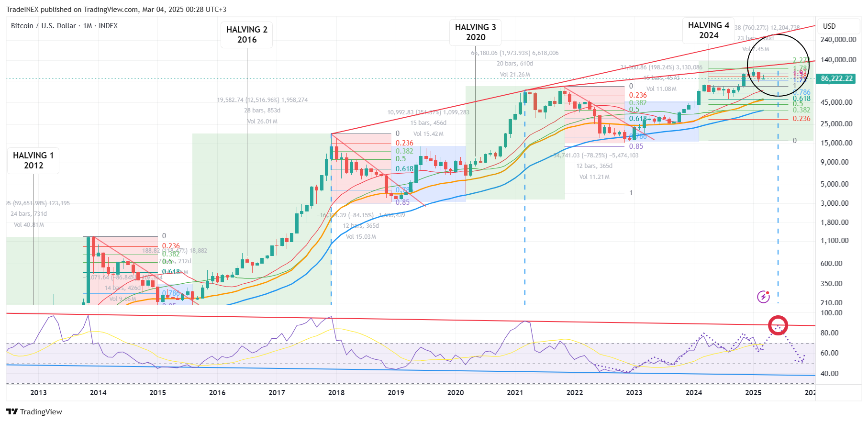Image resolution: width=868 pixels, height=422 pixels.
Task: Select the Vol 15.03M text
Action: coord(361,237)
